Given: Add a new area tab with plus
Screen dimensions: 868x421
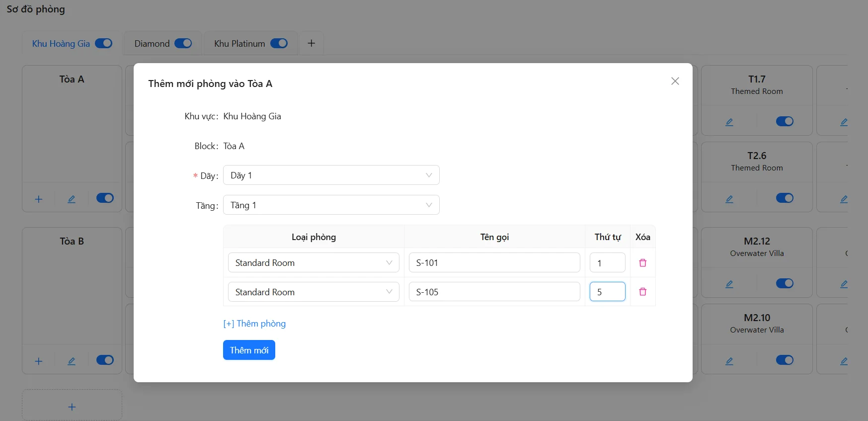Looking at the screenshot, I should (x=312, y=43).
